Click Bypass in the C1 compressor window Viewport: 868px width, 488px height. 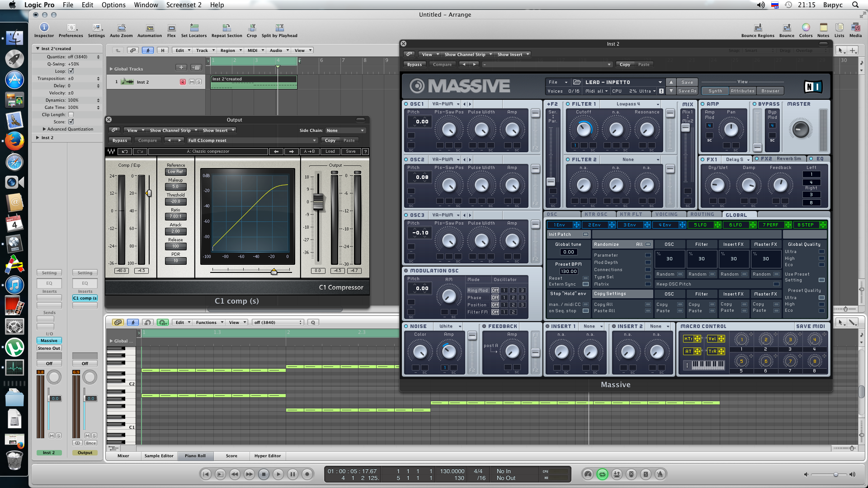[x=120, y=141]
